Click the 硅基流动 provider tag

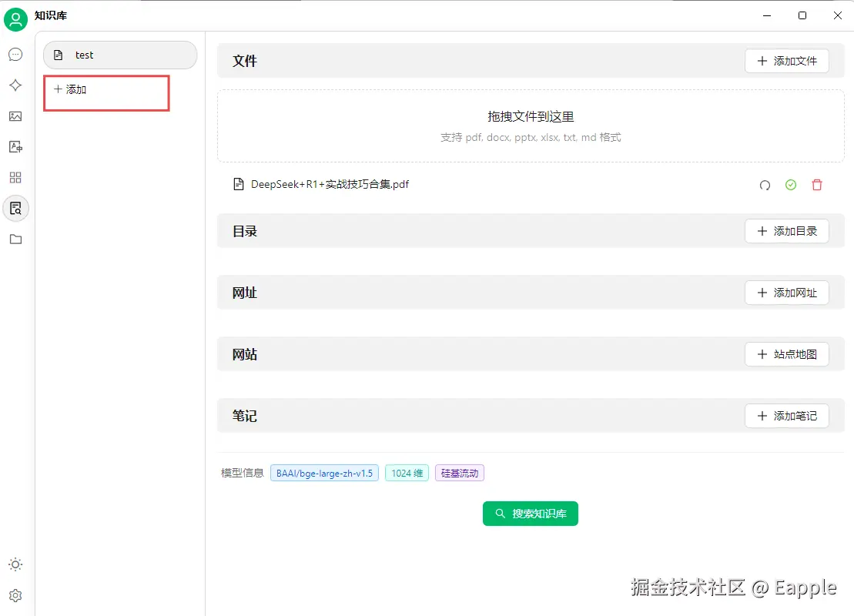[x=460, y=473]
